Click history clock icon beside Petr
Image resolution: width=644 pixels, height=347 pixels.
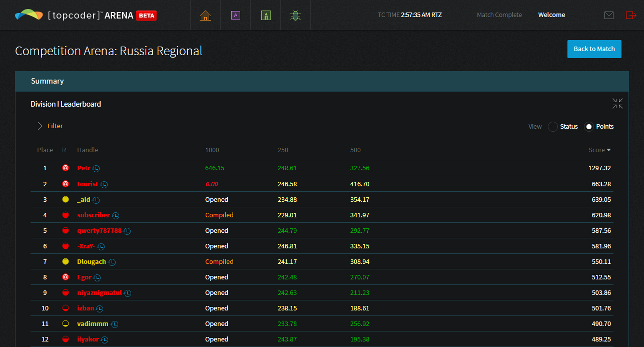[x=97, y=169]
